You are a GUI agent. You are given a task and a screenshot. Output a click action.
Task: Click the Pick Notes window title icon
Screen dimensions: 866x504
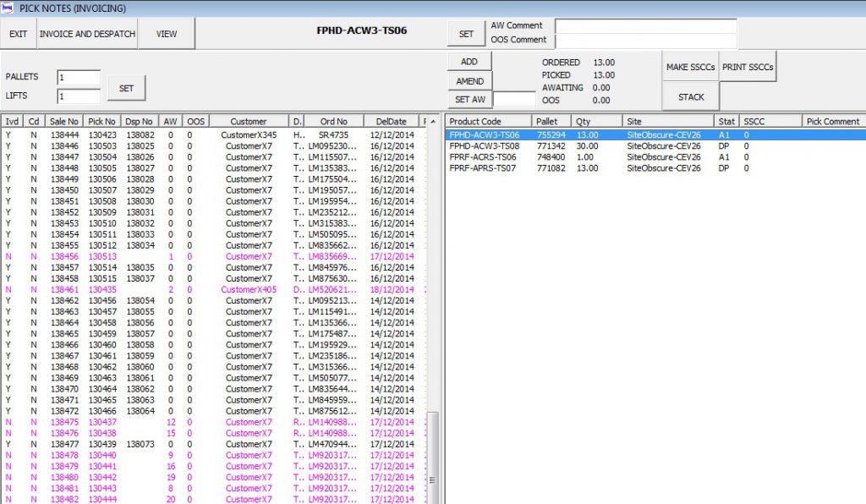[x=8, y=8]
